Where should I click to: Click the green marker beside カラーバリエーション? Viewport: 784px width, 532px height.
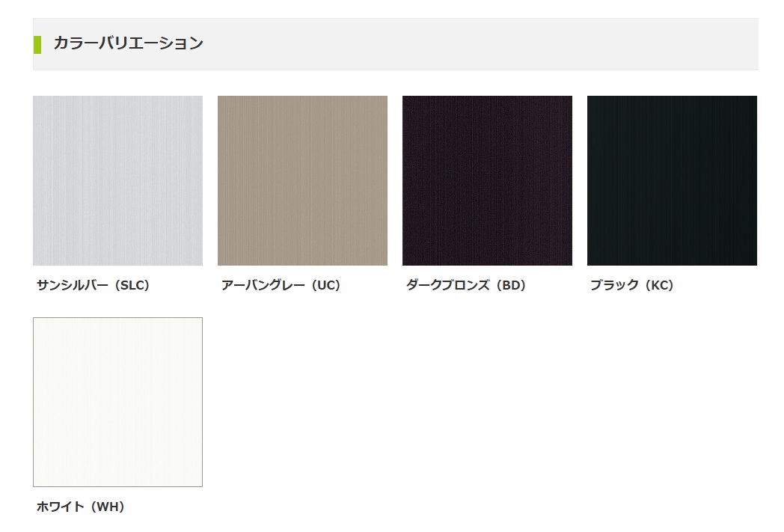click(x=37, y=44)
